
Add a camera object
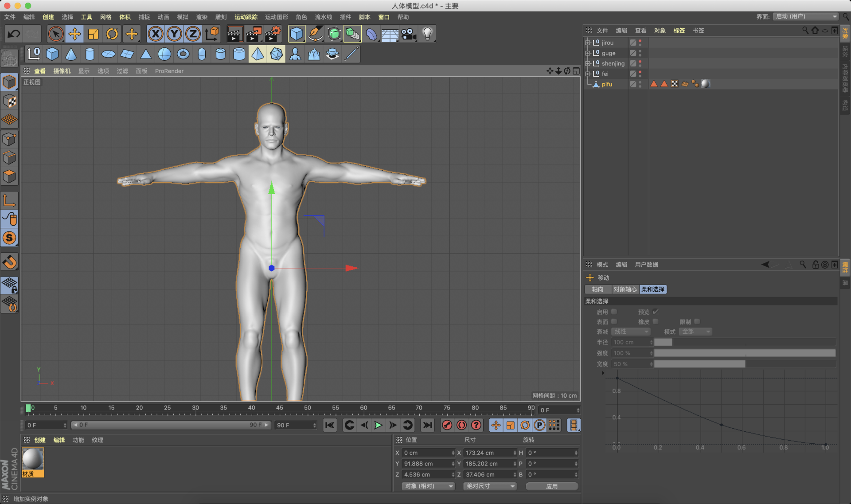point(408,34)
